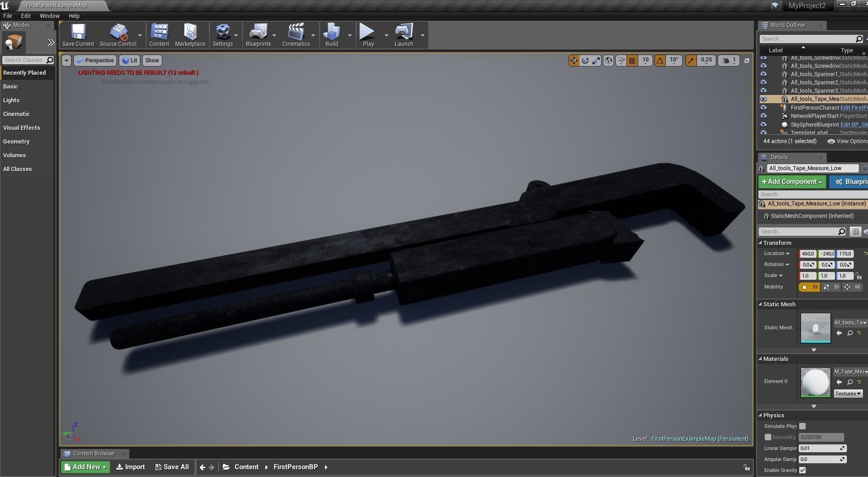Image resolution: width=868 pixels, height=477 pixels.
Task: Open the surface snapping options
Action: point(621,61)
